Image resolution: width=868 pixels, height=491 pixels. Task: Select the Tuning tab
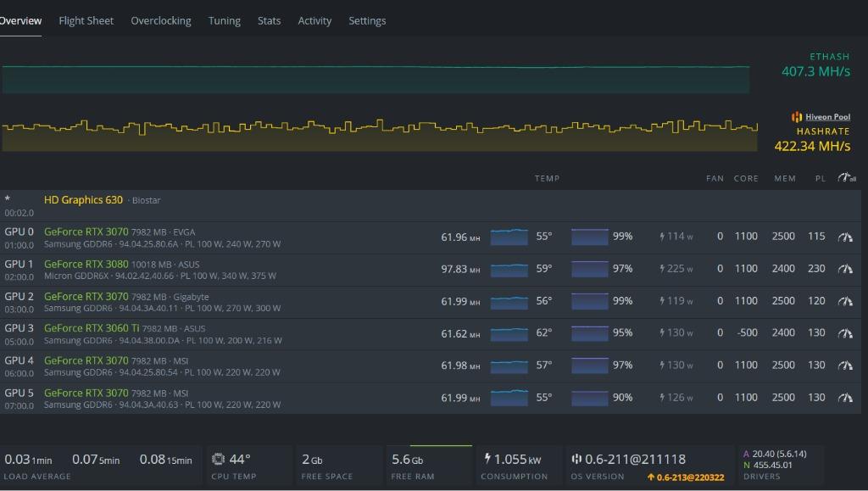(224, 21)
